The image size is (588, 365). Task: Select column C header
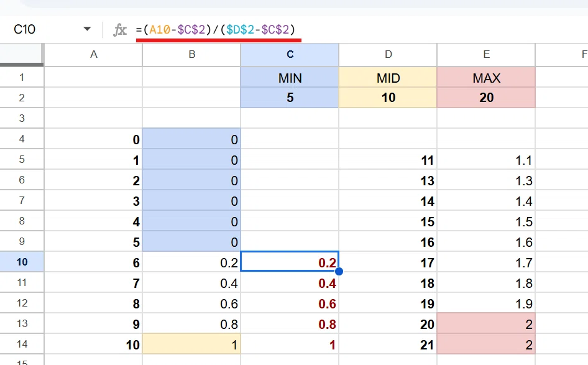click(290, 55)
